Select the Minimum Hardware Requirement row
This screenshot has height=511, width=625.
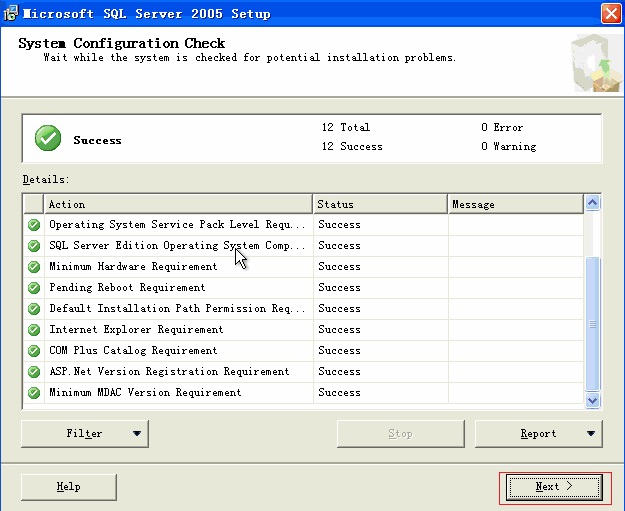click(303, 267)
